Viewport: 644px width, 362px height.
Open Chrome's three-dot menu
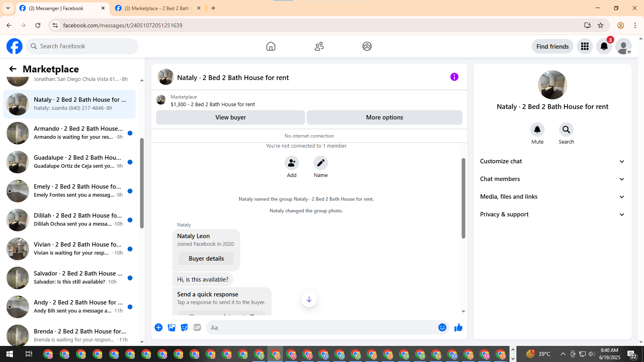(x=635, y=25)
